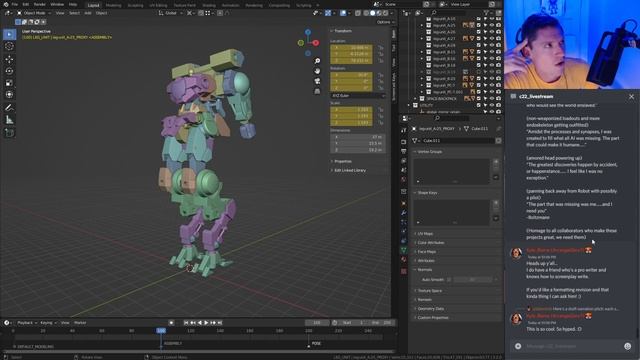Toggle X-ray view in header

coord(358,13)
